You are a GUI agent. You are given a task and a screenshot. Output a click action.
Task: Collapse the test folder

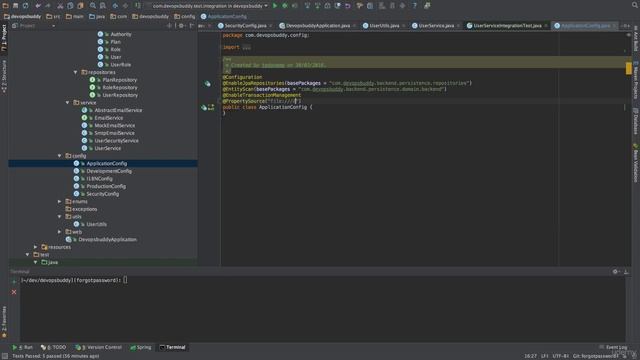27,255
